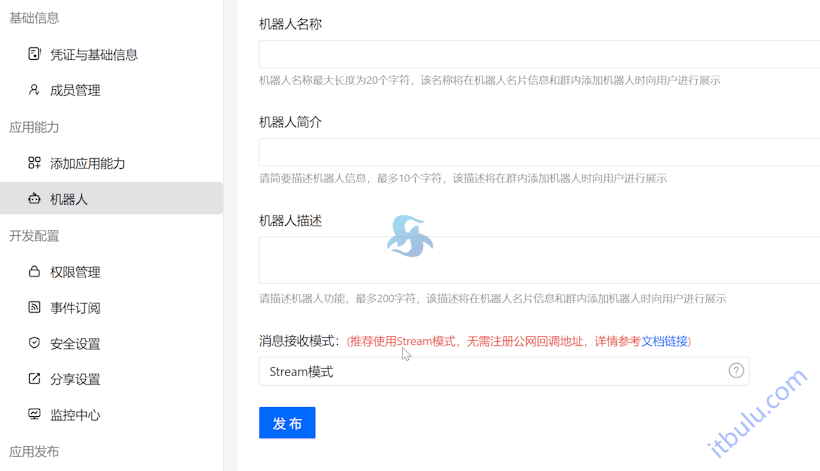The image size is (820, 471).
Task: Click the 应用发布 section header
Action: [34, 451]
